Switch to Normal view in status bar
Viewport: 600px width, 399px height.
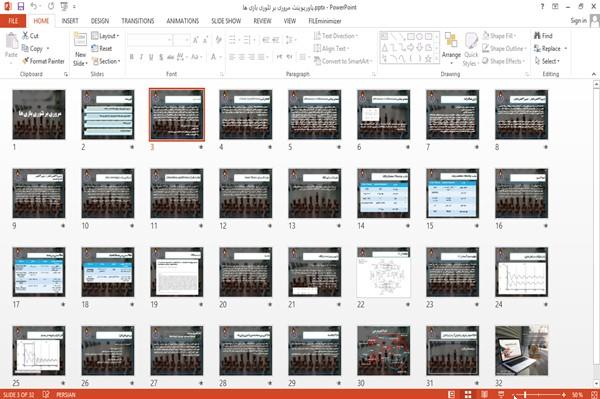click(x=452, y=394)
